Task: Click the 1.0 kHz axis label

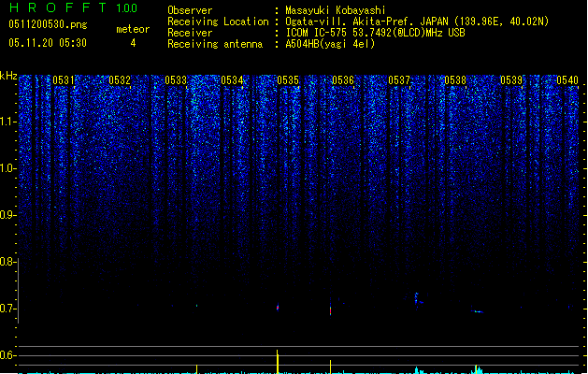Action: click(x=7, y=168)
